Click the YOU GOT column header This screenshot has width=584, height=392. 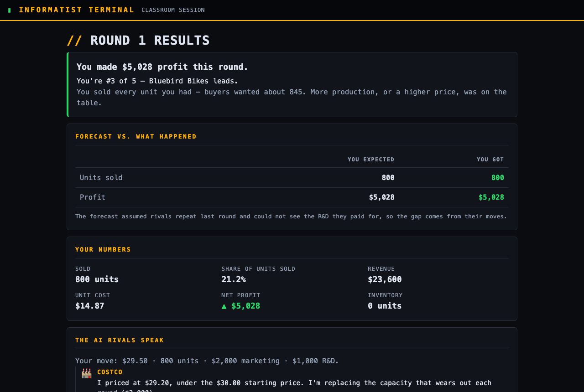[490, 160]
